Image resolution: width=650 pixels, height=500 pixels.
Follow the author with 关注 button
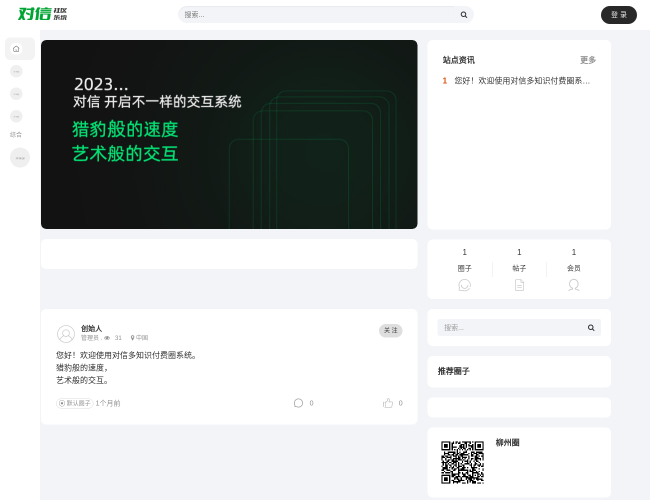pyautogui.click(x=390, y=330)
